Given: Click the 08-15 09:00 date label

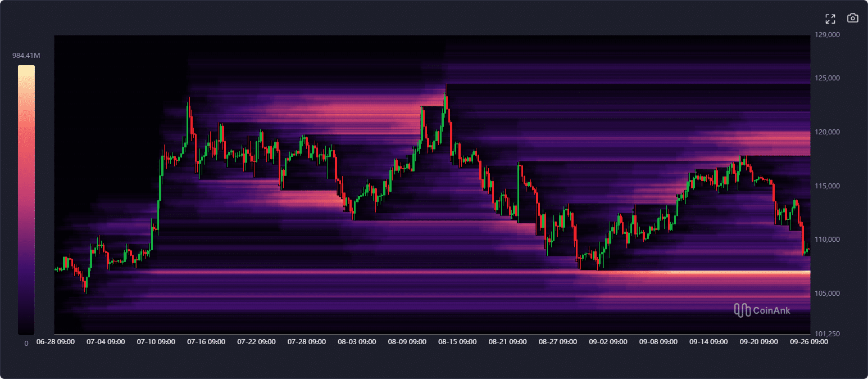Looking at the screenshot, I should click(x=457, y=341).
